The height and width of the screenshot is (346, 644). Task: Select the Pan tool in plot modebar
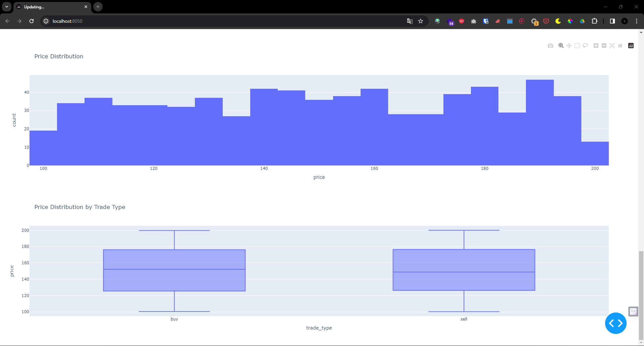click(x=569, y=46)
